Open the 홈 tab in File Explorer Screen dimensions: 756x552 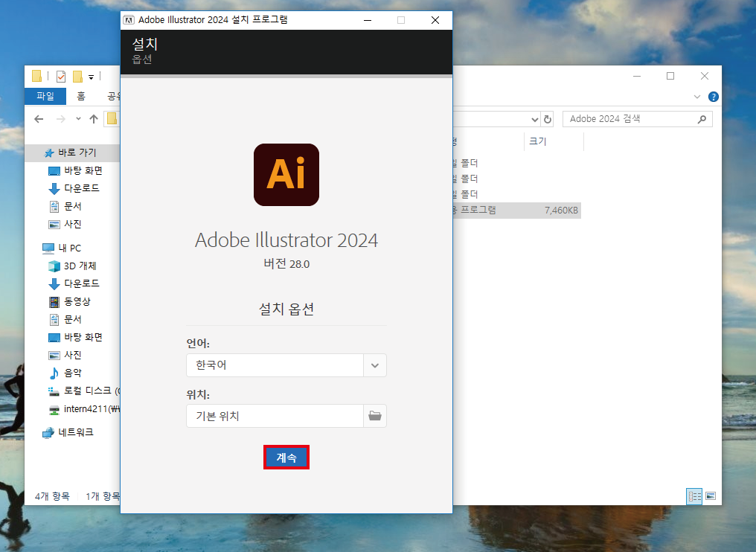click(81, 97)
